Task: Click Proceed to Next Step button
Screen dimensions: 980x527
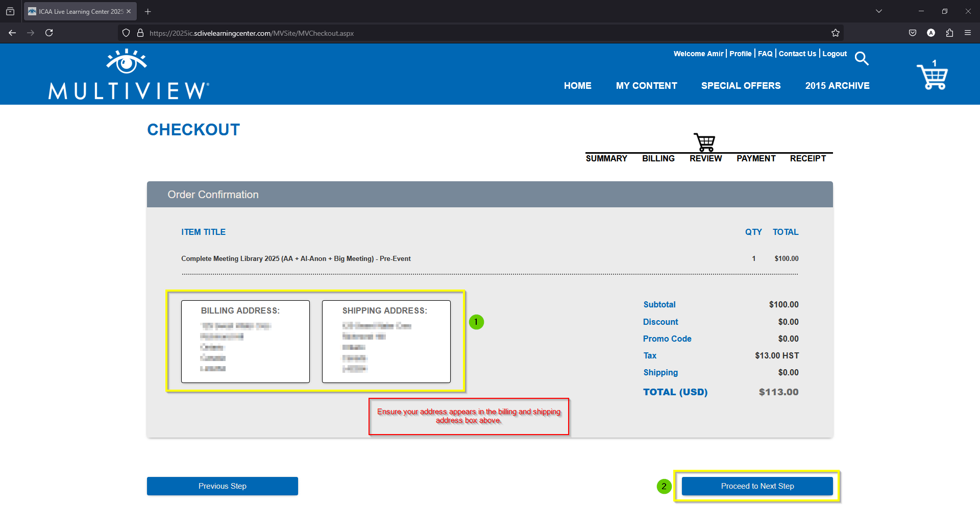Action: pyautogui.click(x=757, y=486)
